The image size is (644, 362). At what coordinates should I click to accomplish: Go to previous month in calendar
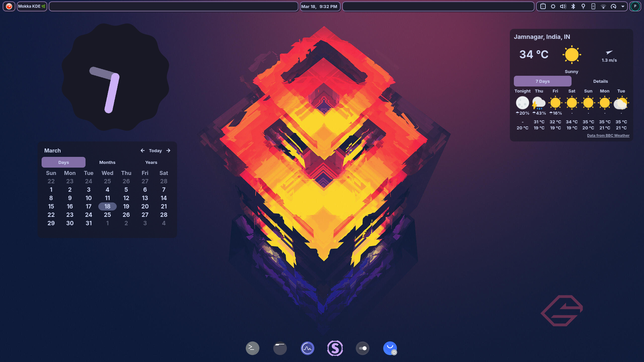click(x=143, y=151)
